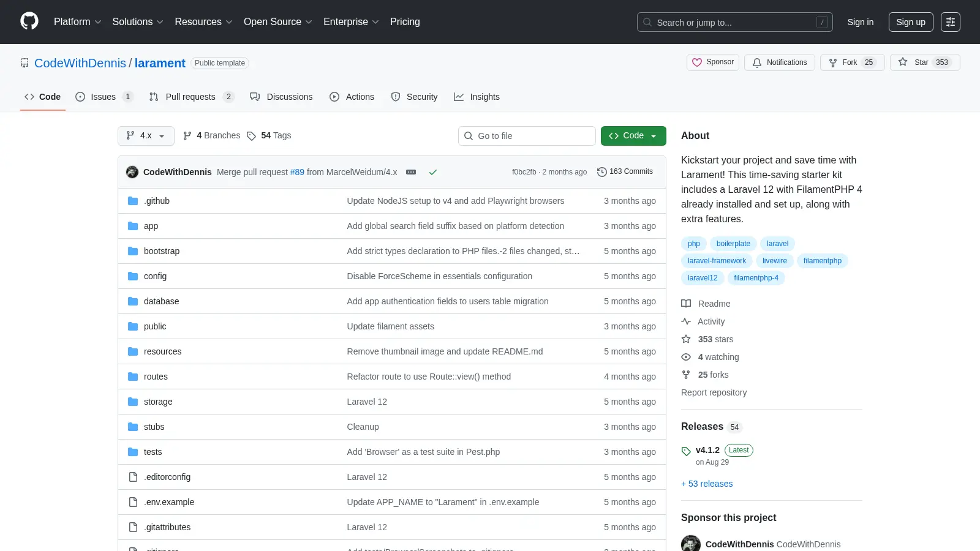Click the Sign up button

point(911,22)
